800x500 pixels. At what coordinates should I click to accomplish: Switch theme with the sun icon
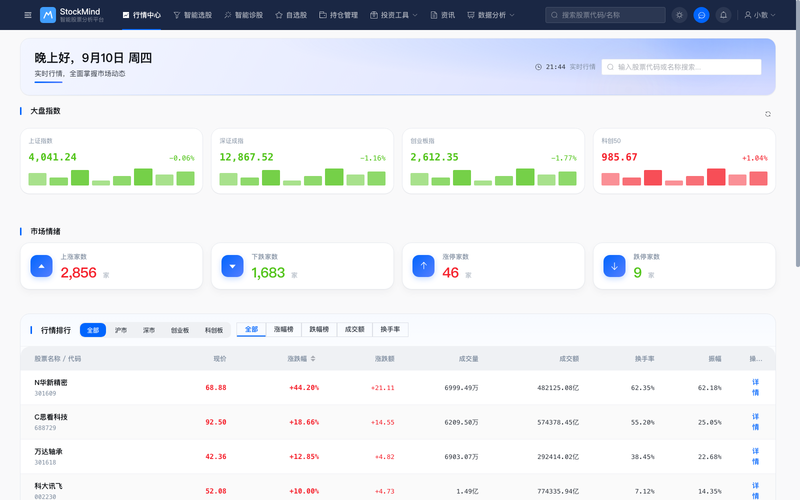679,15
